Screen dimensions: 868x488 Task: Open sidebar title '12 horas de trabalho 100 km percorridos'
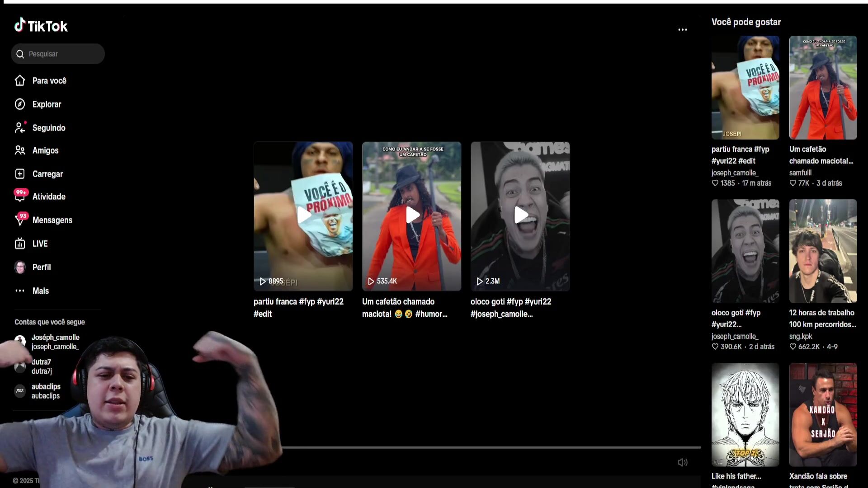click(823, 319)
